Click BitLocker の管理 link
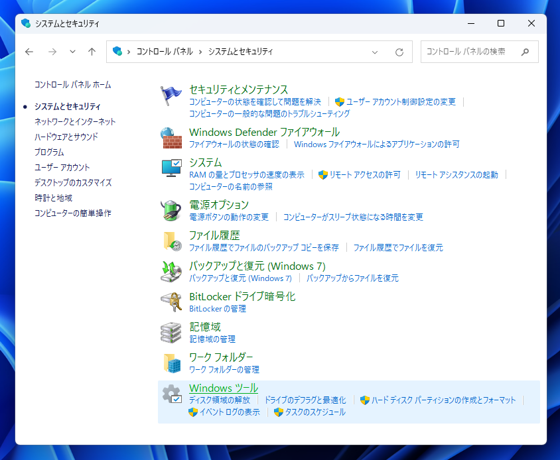Screen dimensions: 560x460 click(218, 309)
